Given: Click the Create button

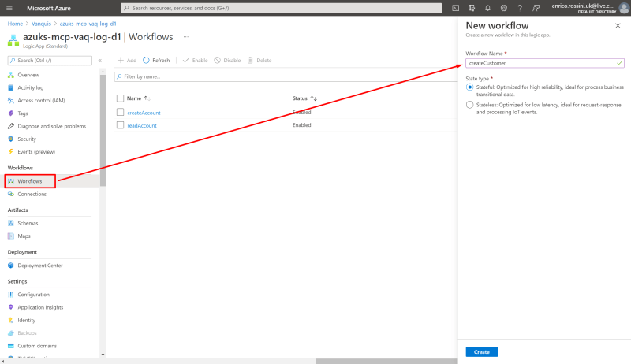Looking at the screenshot, I should (482, 352).
